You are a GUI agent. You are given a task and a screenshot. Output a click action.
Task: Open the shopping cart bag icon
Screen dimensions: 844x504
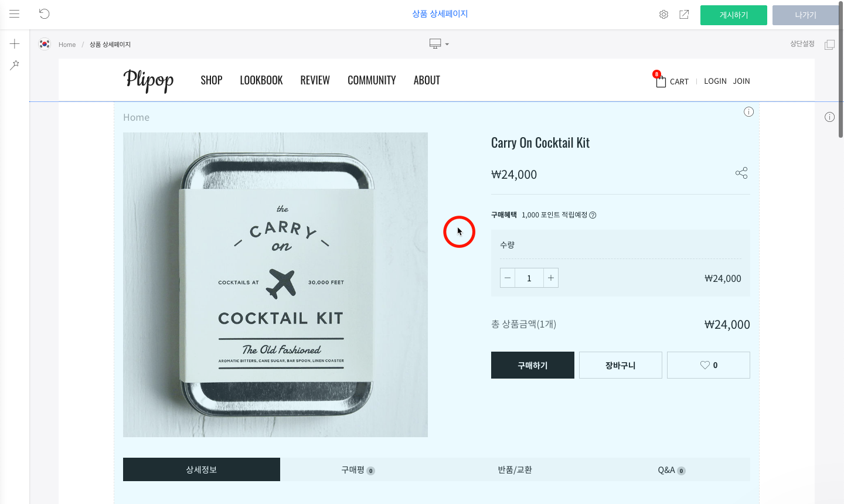[x=661, y=81]
